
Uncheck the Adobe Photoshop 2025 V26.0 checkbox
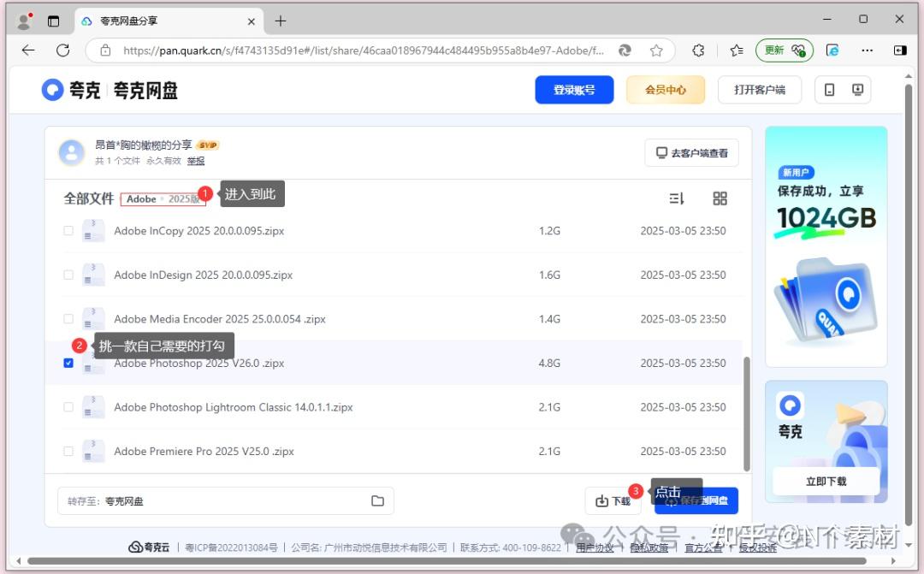[x=68, y=363]
